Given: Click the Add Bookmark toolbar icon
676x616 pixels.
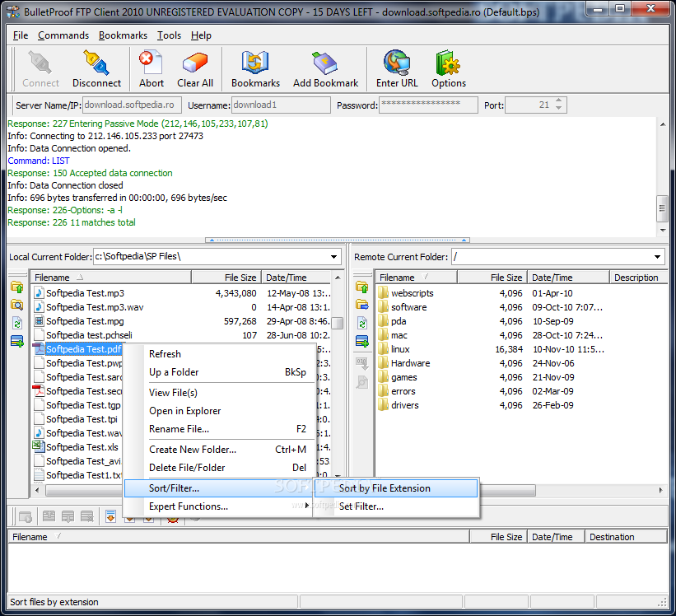Looking at the screenshot, I should pos(325,63).
